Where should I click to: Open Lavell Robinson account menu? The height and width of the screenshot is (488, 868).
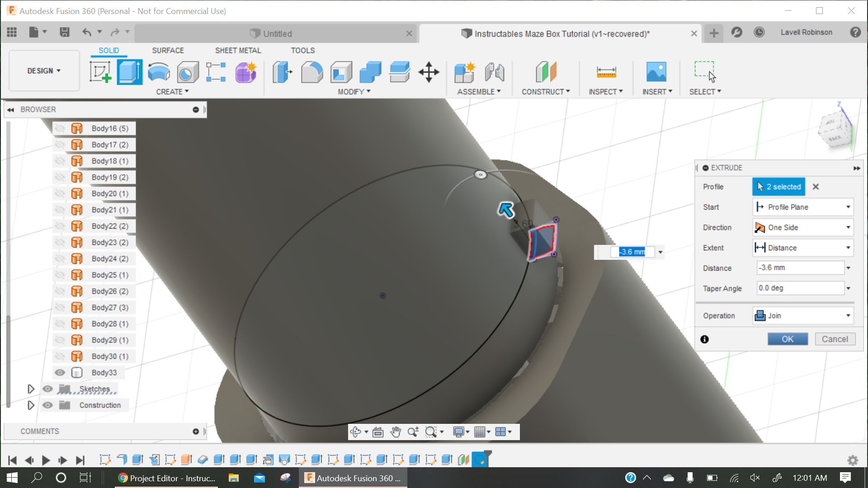[x=807, y=32]
